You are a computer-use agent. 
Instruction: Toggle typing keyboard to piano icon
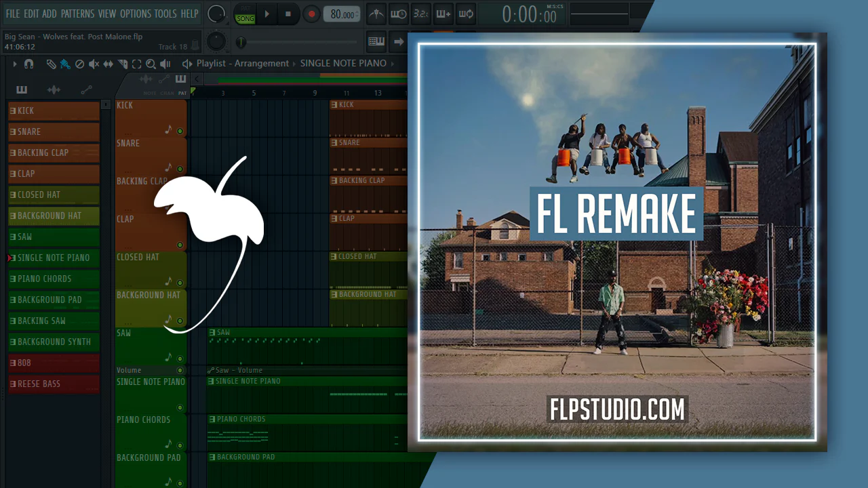(376, 41)
